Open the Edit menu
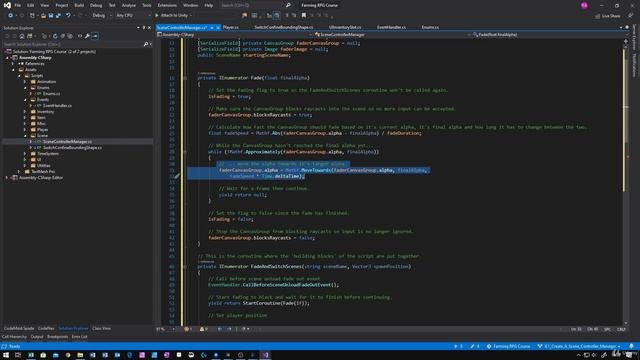 pyautogui.click(x=31, y=5)
